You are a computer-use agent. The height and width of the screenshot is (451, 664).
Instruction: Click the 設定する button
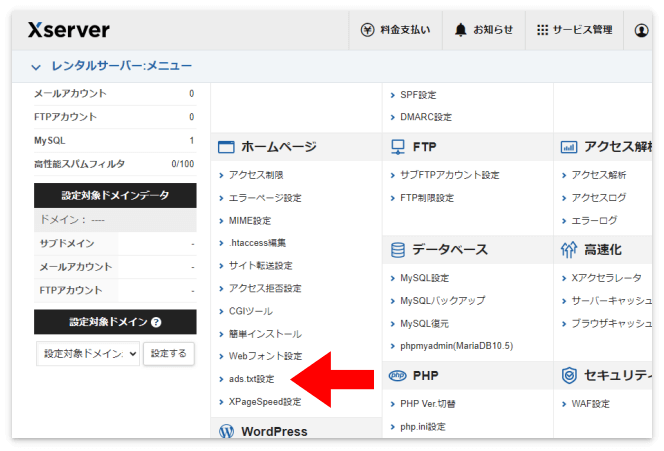coord(169,354)
